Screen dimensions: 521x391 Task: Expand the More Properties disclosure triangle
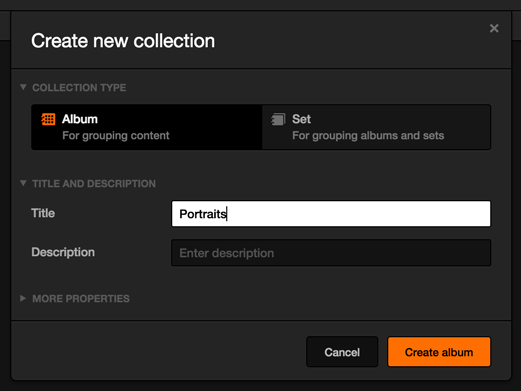coord(23,298)
